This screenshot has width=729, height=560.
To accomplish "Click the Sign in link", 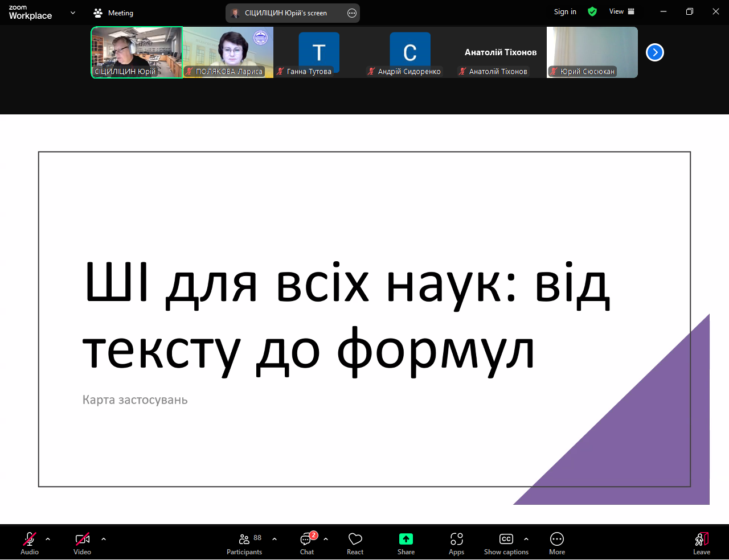I will point(565,11).
